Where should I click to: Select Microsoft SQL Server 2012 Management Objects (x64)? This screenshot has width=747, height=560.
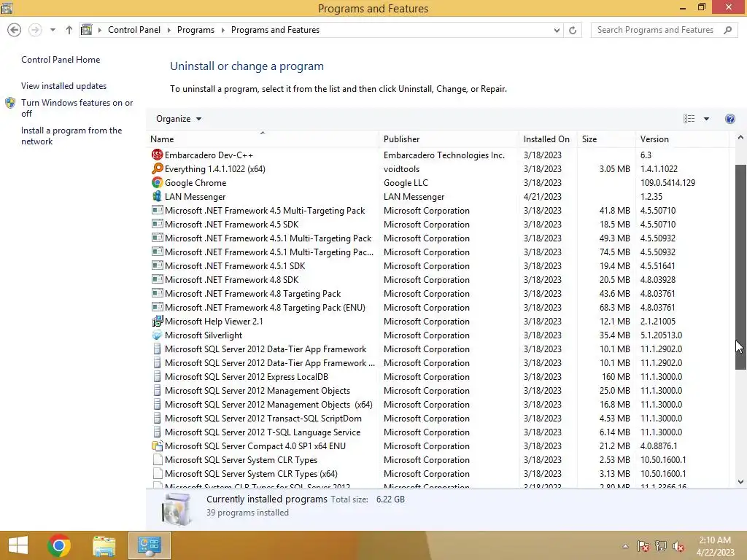click(x=438, y=404)
